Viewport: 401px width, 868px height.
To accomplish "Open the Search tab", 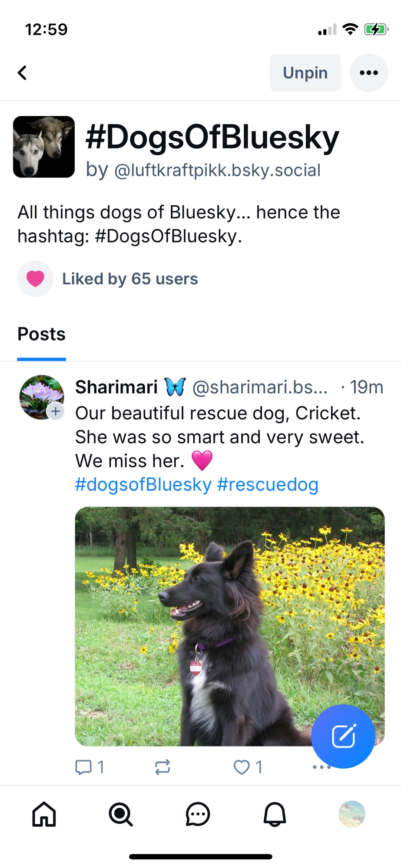I will (121, 814).
